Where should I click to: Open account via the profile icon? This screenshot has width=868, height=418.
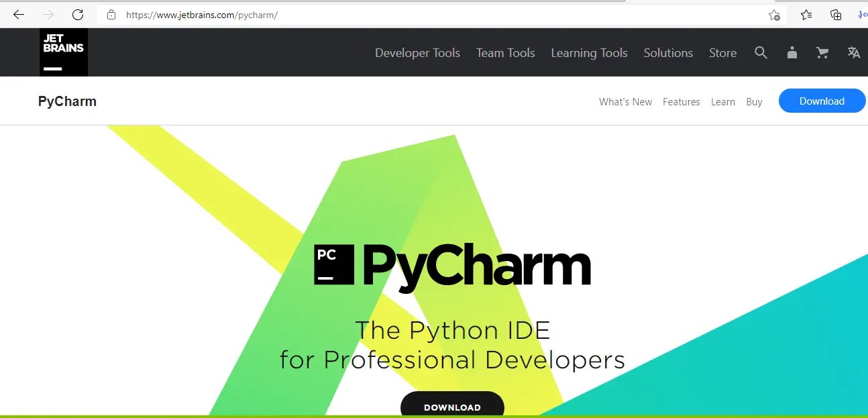pyautogui.click(x=792, y=52)
